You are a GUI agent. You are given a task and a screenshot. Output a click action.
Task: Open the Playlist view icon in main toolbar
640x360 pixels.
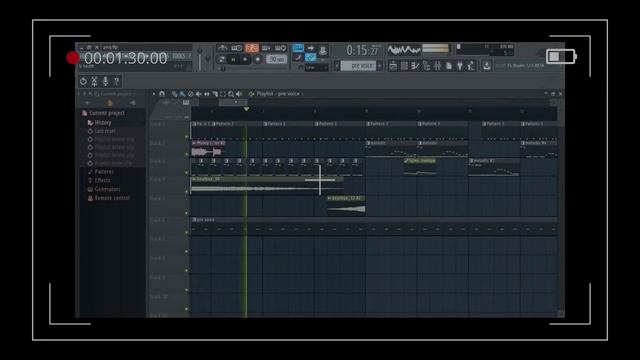393,66
